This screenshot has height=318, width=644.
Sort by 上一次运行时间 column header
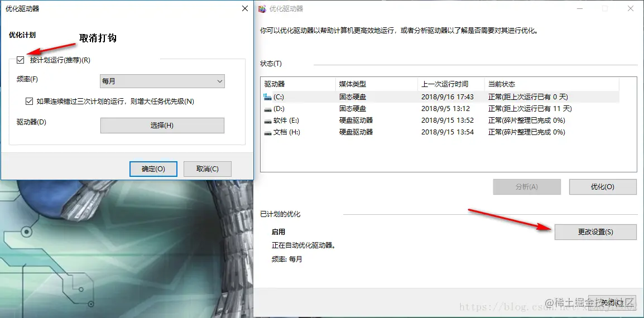click(x=451, y=84)
